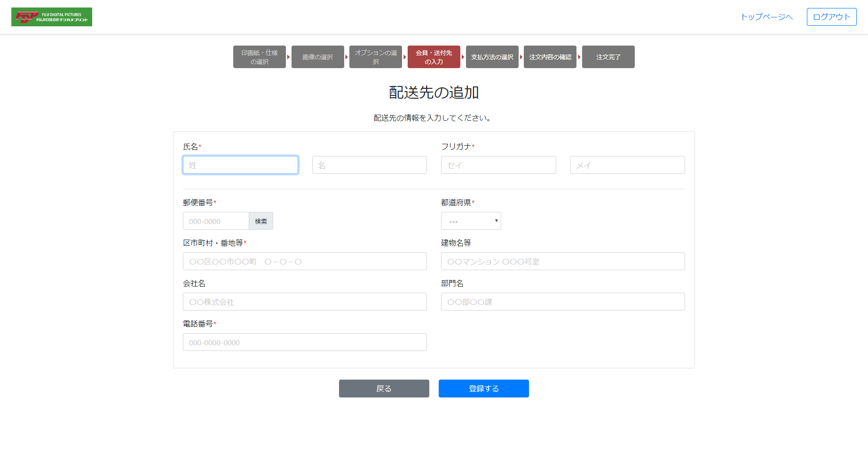Select the 注文内容の確認 step
This screenshot has height=459, width=868.
pos(550,57)
